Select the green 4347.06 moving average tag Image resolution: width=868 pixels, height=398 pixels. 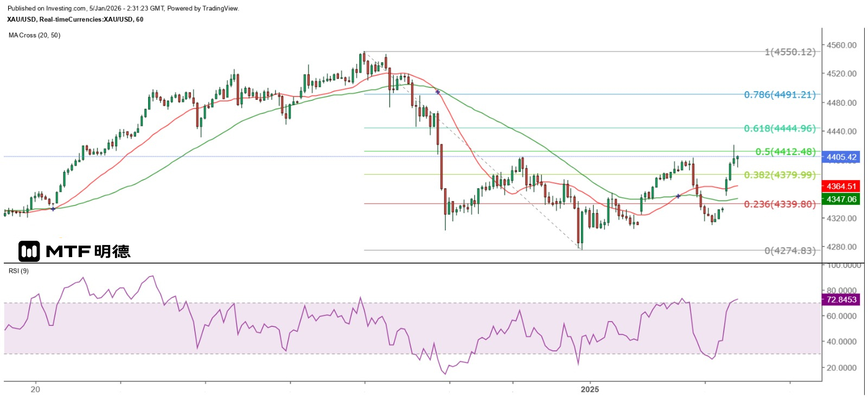[841, 200]
